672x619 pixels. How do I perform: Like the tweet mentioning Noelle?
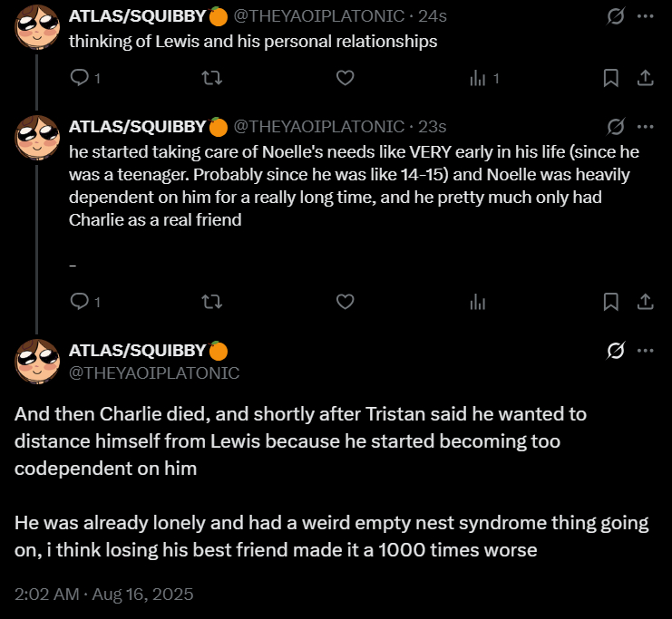(345, 302)
